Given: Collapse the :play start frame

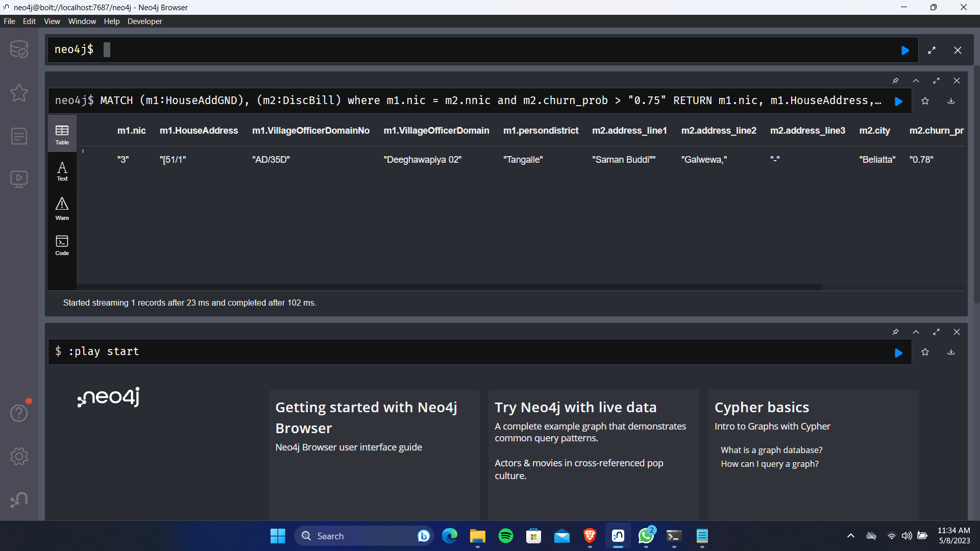Looking at the screenshot, I should 916,332.
